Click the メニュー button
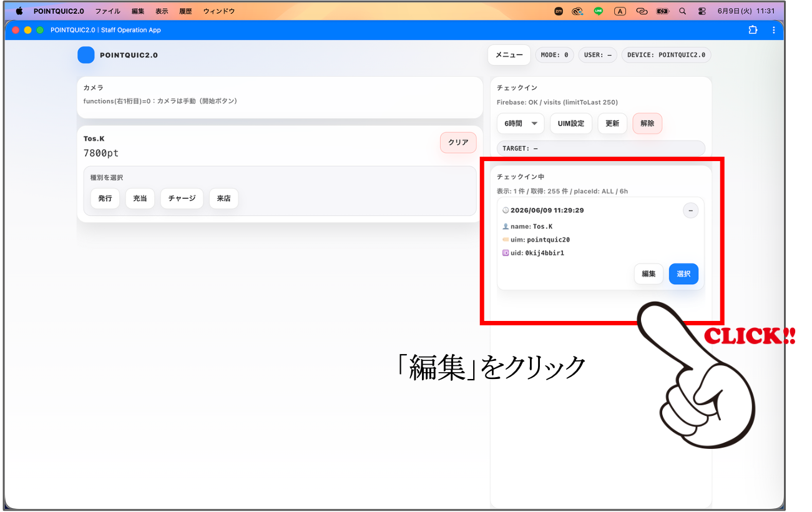 pyautogui.click(x=509, y=55)
